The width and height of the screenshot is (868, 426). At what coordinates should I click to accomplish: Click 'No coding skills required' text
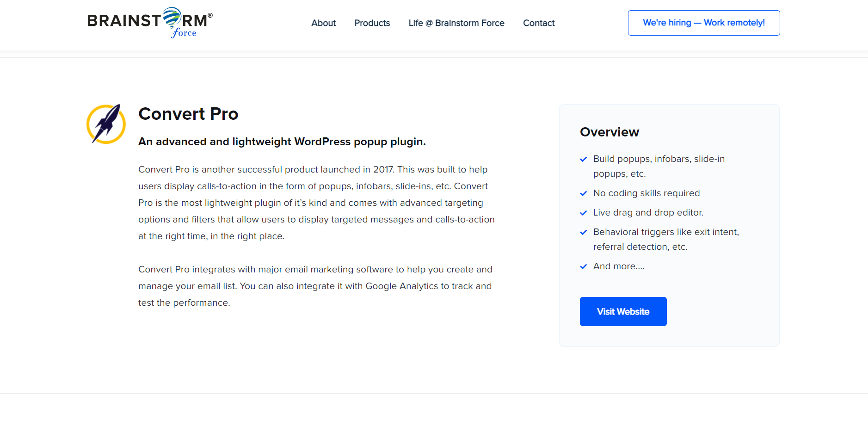click(646, 193)
